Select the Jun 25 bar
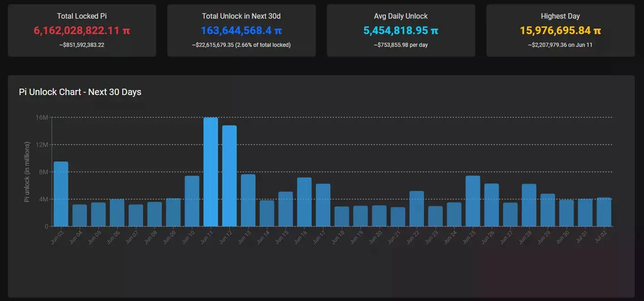The width and height of the screenshot is (644, 301). [473, 201]
